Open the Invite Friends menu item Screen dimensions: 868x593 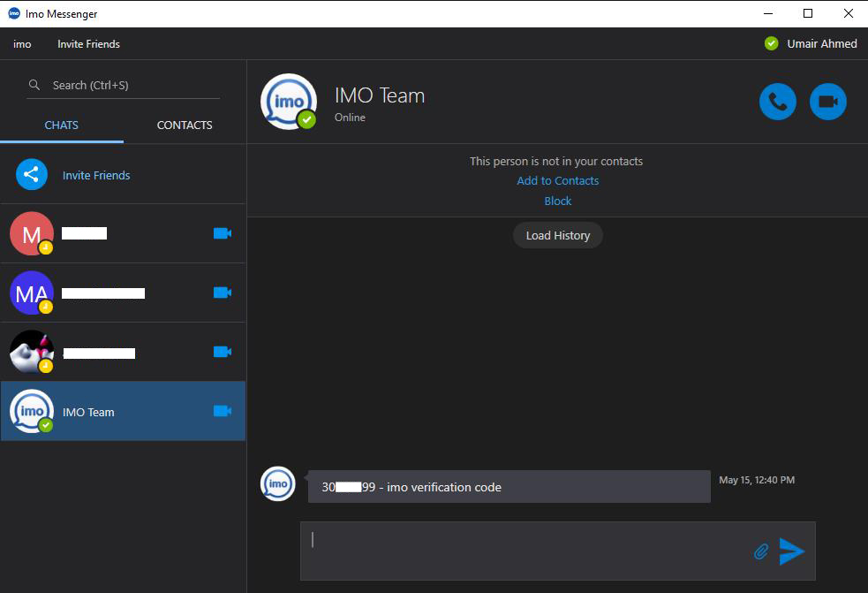pyautogui.click(x=88, y=44)
